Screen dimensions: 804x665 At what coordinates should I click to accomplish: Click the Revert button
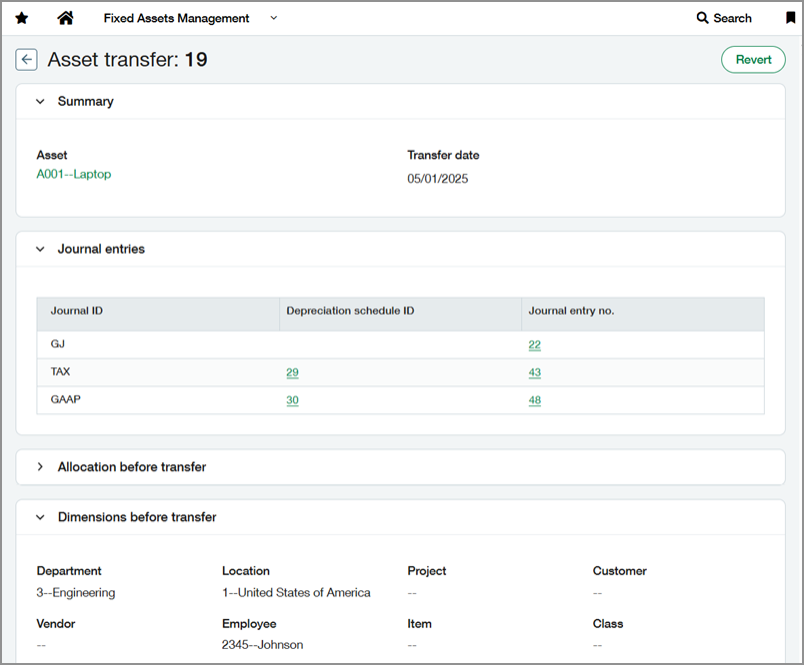(x=753, y=59)
